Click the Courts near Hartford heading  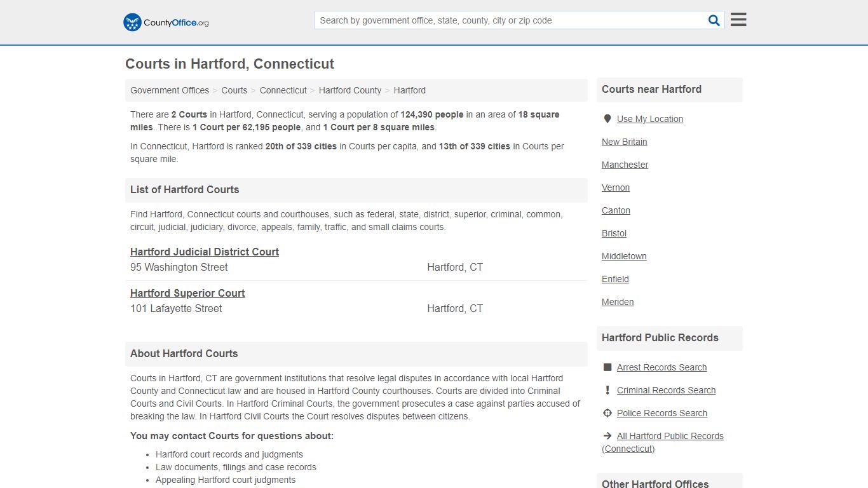(652, 89)
